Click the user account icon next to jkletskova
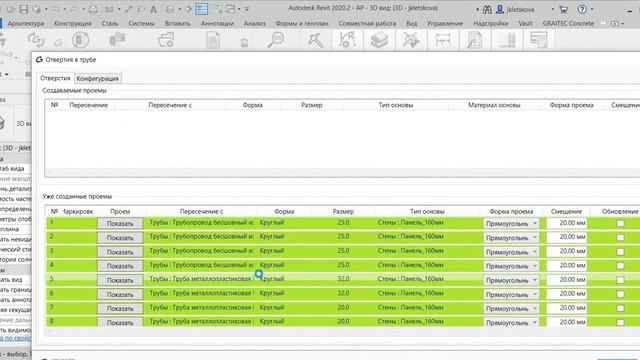 click(500, 9)
